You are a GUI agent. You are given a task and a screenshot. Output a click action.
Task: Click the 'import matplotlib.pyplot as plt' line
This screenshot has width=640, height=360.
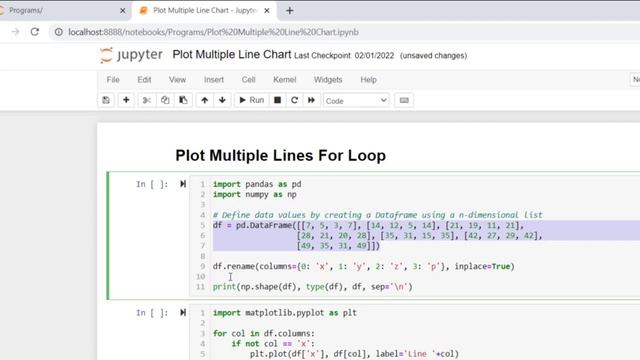coord(284,313)
